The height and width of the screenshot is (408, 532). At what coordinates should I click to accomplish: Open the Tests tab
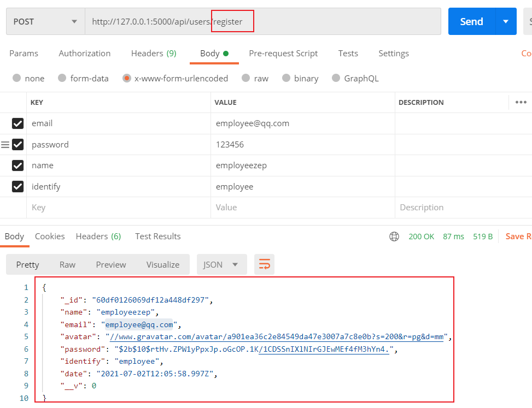coord(348,54)
